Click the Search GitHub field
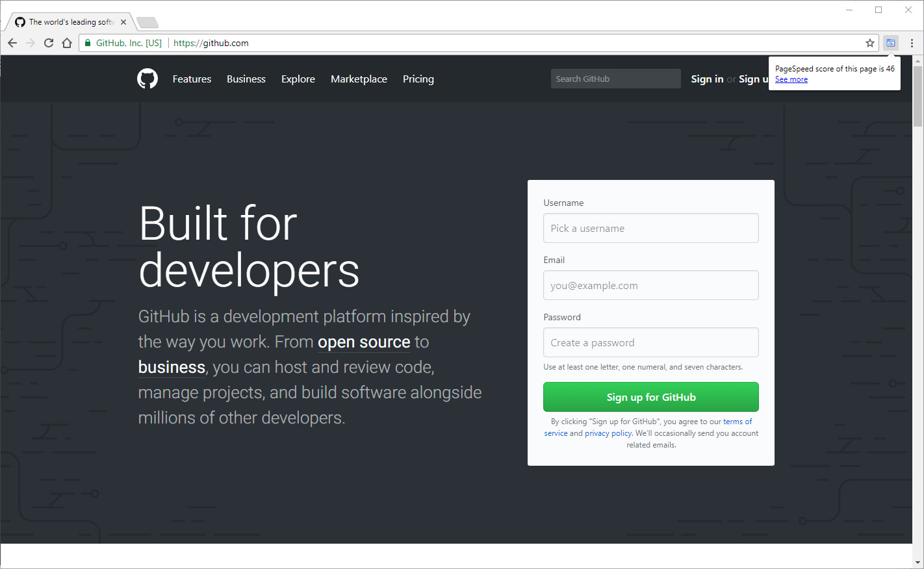Image resolution: width=924 pixels, height=569 pixels. pos(616,79)
